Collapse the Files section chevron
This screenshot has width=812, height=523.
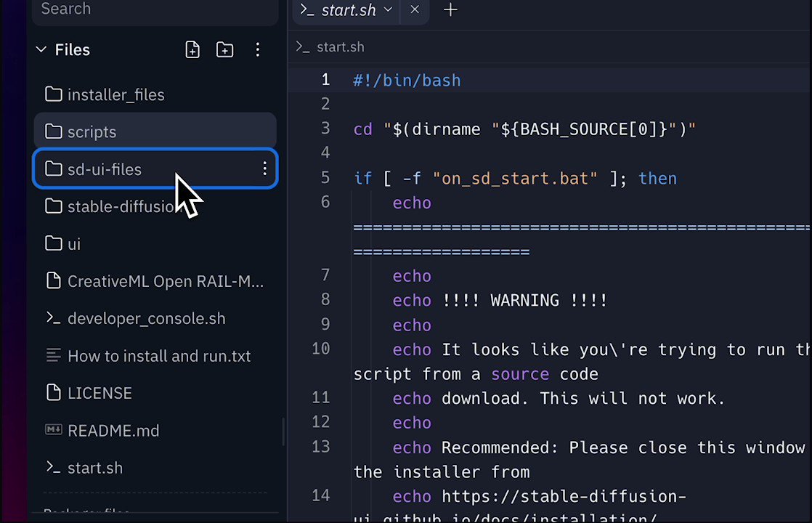click(41, 49)
